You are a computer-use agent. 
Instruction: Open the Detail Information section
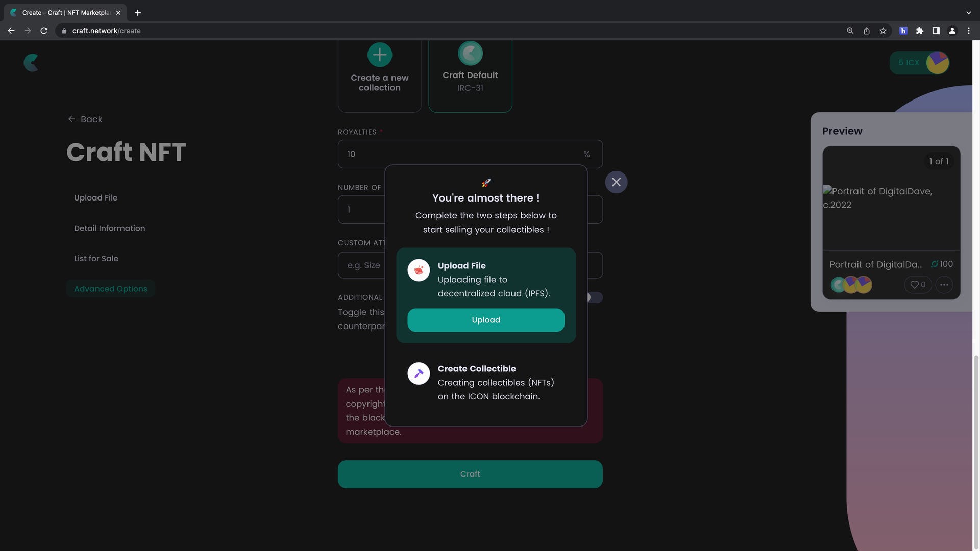[109, 228]
